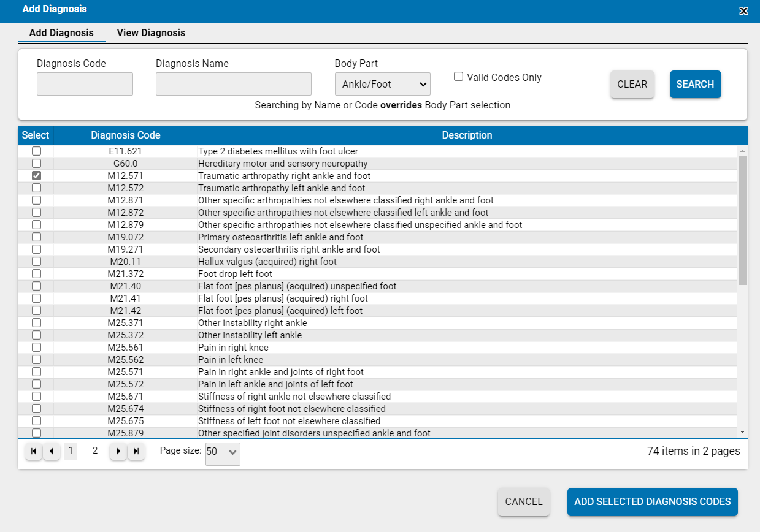Jump to last page of results
This screenshot has height=532, width=760.
tap(136, 451)
